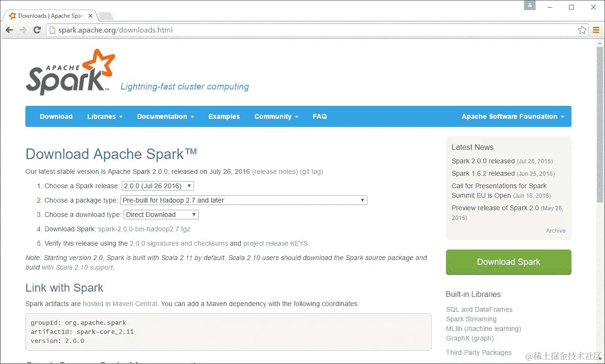Click the vertical scrollbar thumb

pos(600,125)
